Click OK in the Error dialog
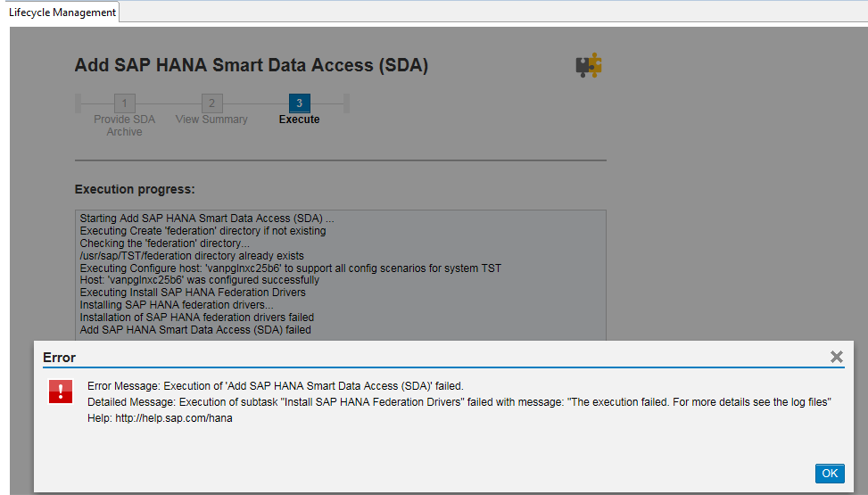 [830, 474]
